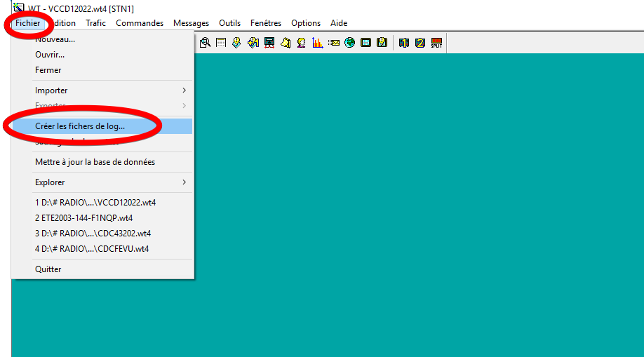The image size is (644, 357).
Task: Click the WT application icon in title bar
Action: point(18,8)
